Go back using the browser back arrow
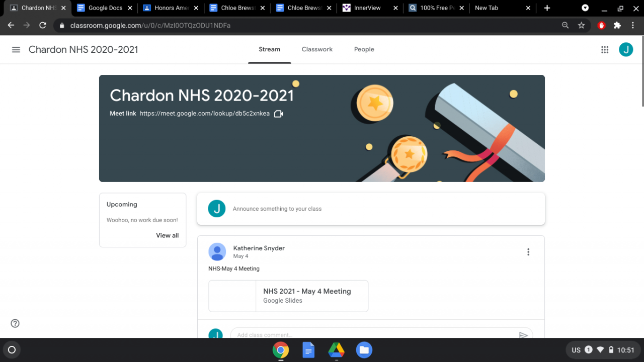Screen dimensions: 644x362 tap(11, 25)
